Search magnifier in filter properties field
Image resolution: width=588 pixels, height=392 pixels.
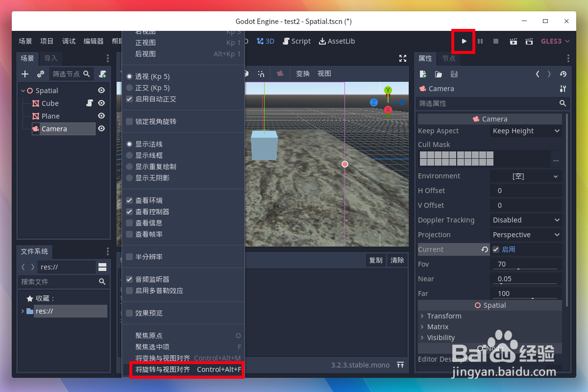pyautogui.click(x=563, y=103)
